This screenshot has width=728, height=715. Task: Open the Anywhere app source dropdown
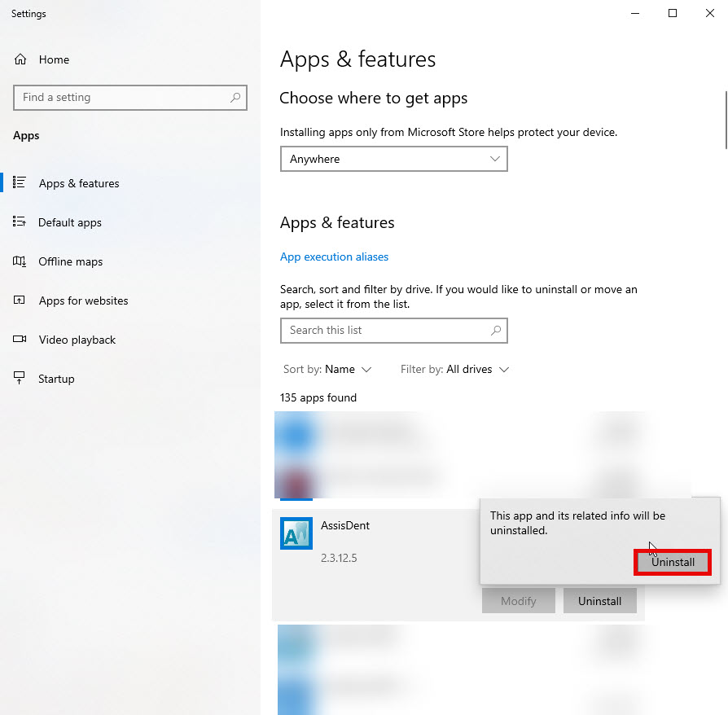(x=393, y=159)
